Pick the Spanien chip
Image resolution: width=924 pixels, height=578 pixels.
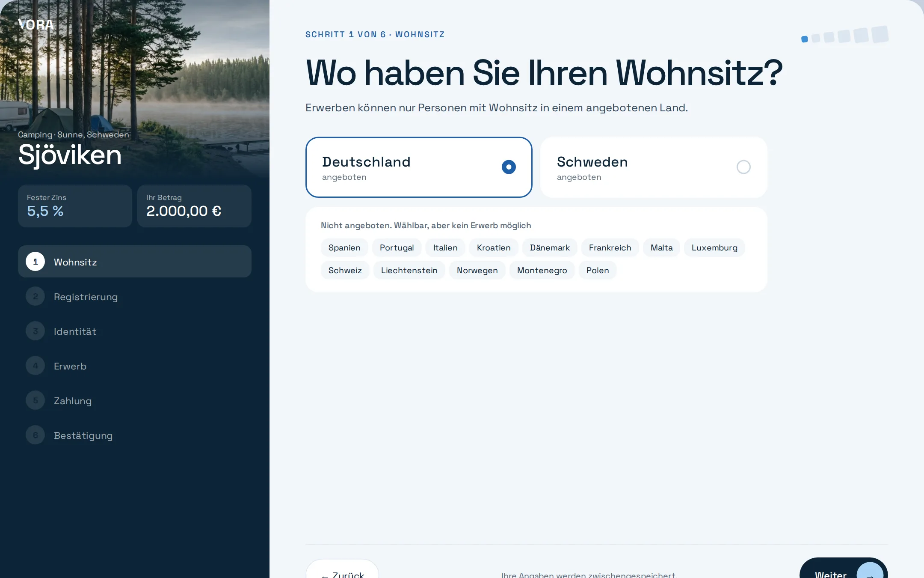tap(344, 247)
